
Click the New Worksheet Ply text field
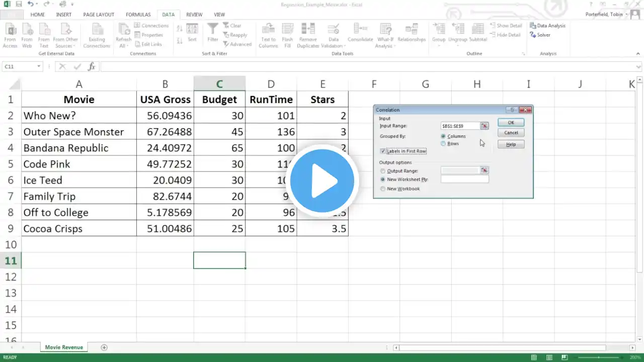(x=464, y=179)
